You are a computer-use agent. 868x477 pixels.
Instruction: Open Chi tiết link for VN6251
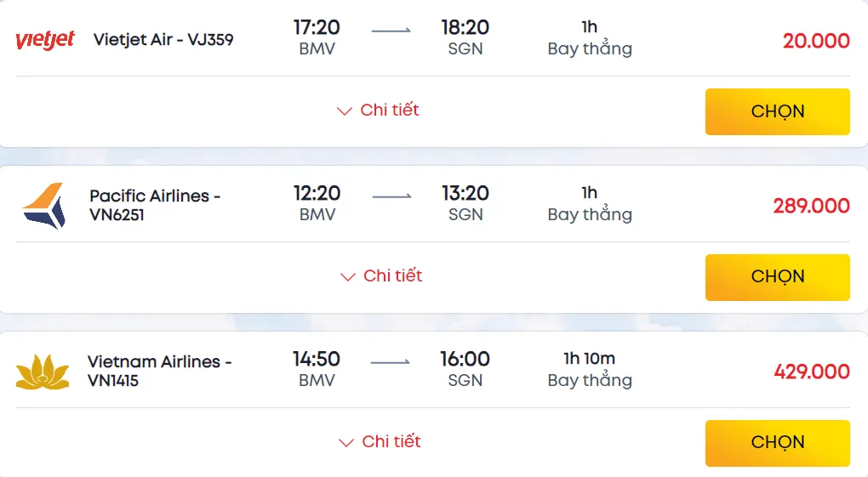click(392, 275)
